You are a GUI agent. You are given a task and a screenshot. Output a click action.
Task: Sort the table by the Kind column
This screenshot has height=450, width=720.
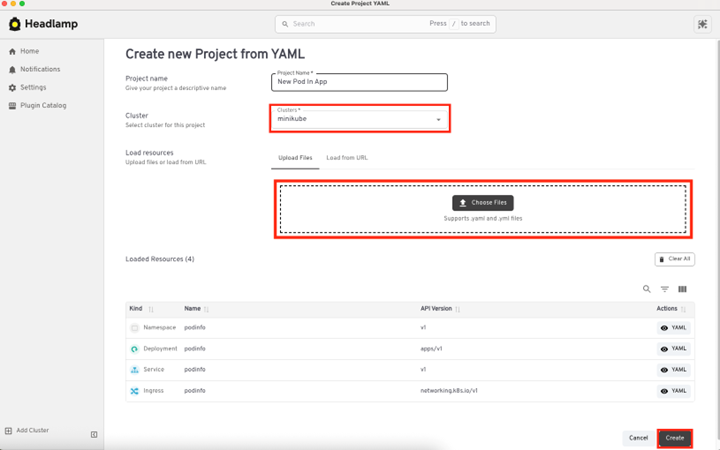point(151,309)
